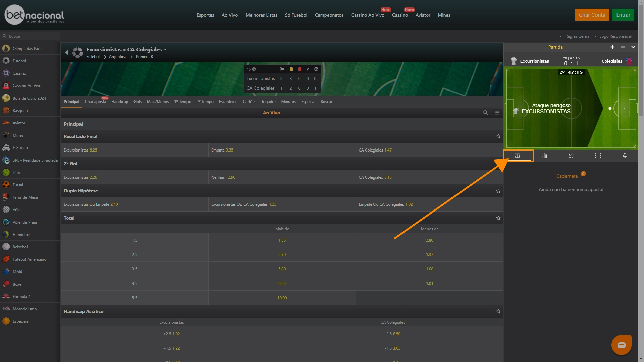The image size is (644, 362).
Task: Pick Nenhum 2.90 for 2º Gol
Action: click(282, 177)
